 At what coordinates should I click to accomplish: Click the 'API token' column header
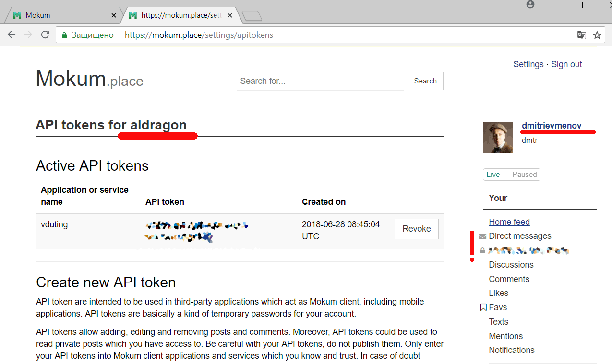[x=165, y=202]
